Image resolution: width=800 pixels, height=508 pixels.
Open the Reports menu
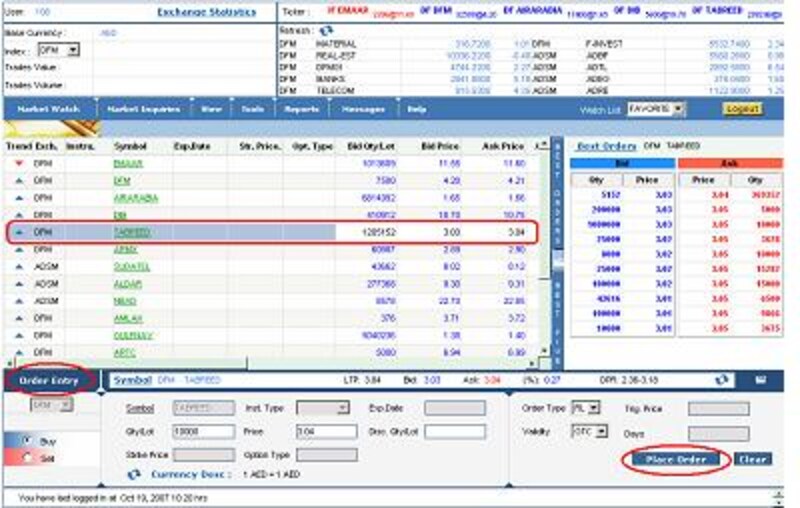point(301,108)
